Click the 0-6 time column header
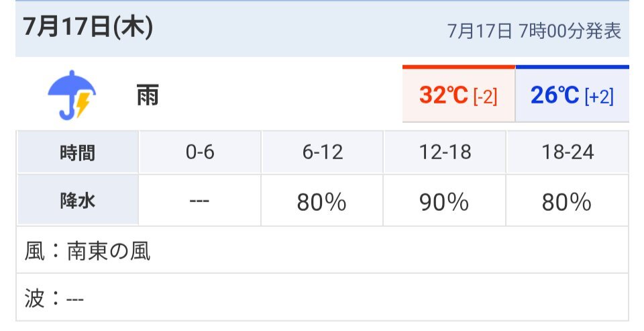 tap(200, 152)
